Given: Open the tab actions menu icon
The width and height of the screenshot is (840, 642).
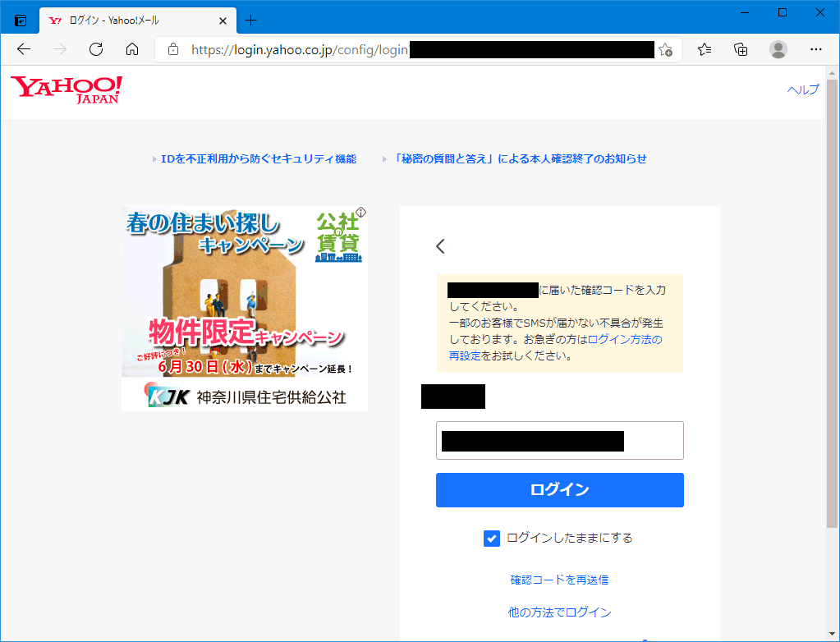Looking at the screenshot, I should pyautogui.click(x=21, y=20).
